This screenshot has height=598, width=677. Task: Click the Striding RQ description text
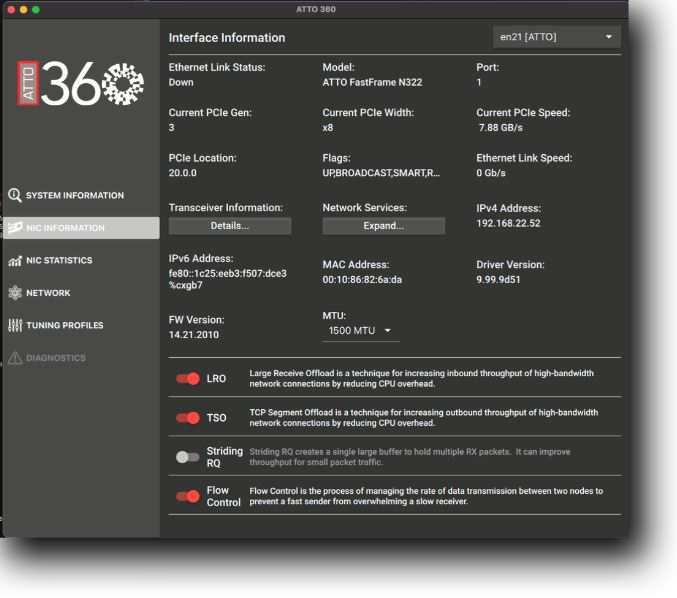[x=410, y=457]
